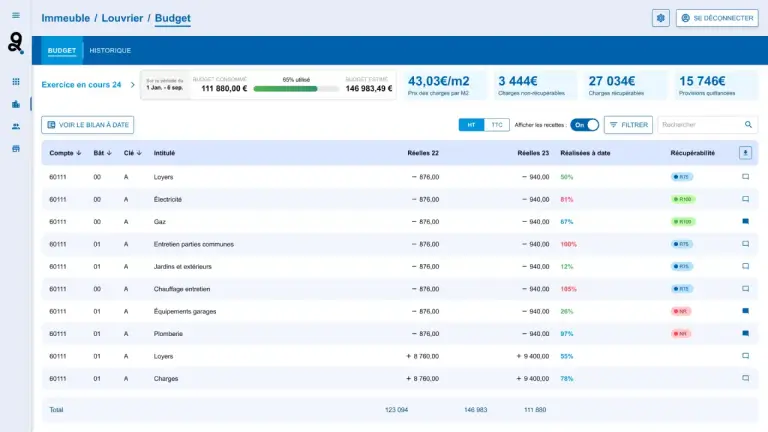This screenshot has width=768, height=432.
Task: Open comment icon for Charges row
Action: [745, 378]
